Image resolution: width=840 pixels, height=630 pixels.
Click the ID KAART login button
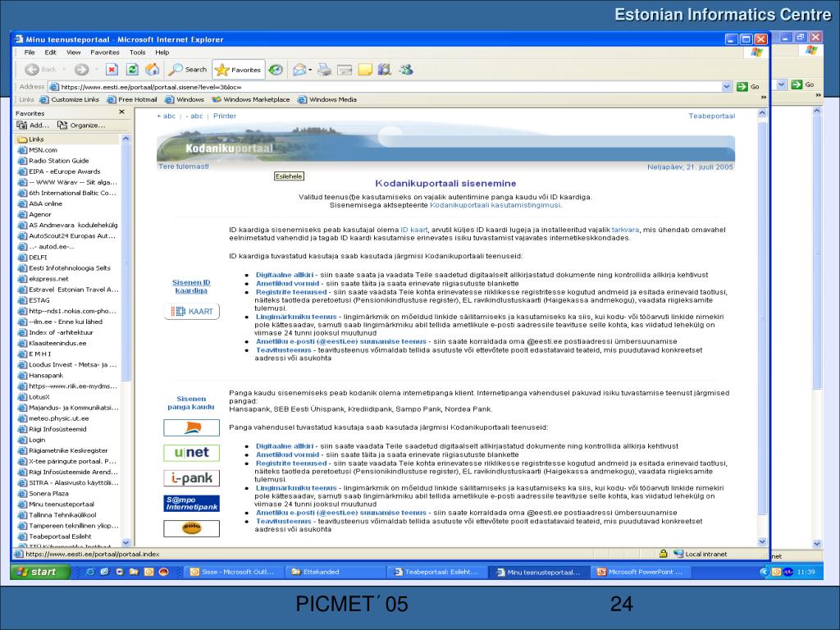[192, 311]
